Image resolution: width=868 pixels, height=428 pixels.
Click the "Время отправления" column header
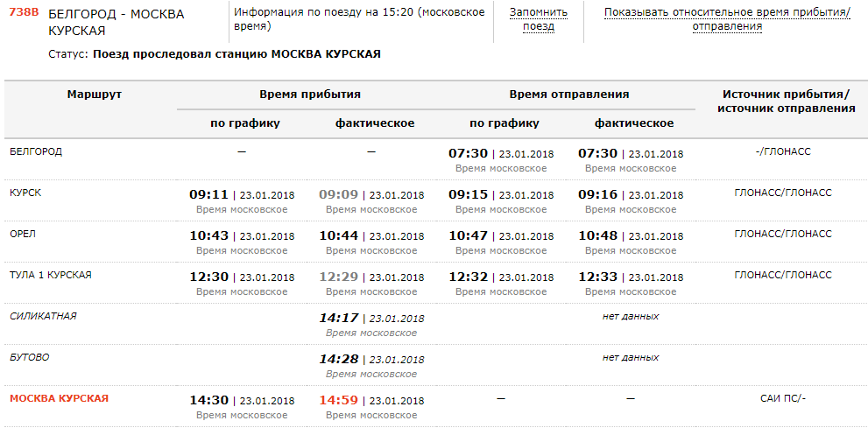tap(568, 95)
